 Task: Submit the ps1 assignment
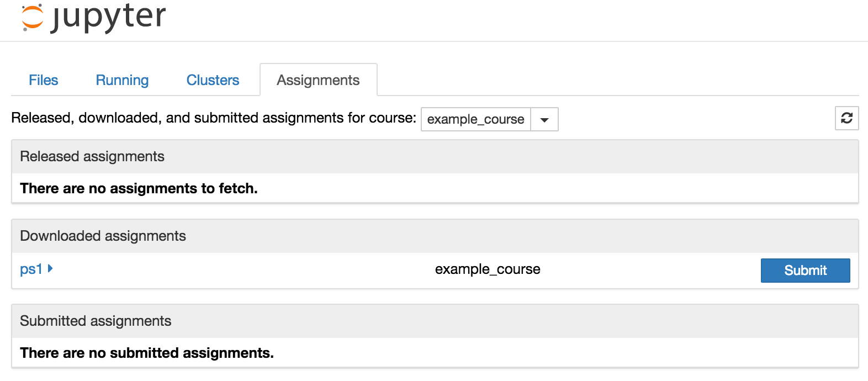tap(805, 271)
